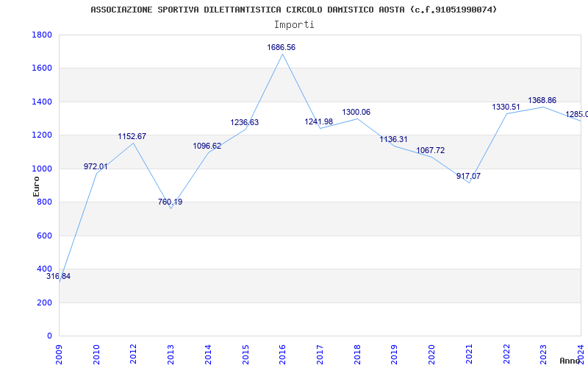
Task: Select the 760.19 data label
Action: click(x=171, y=202)
